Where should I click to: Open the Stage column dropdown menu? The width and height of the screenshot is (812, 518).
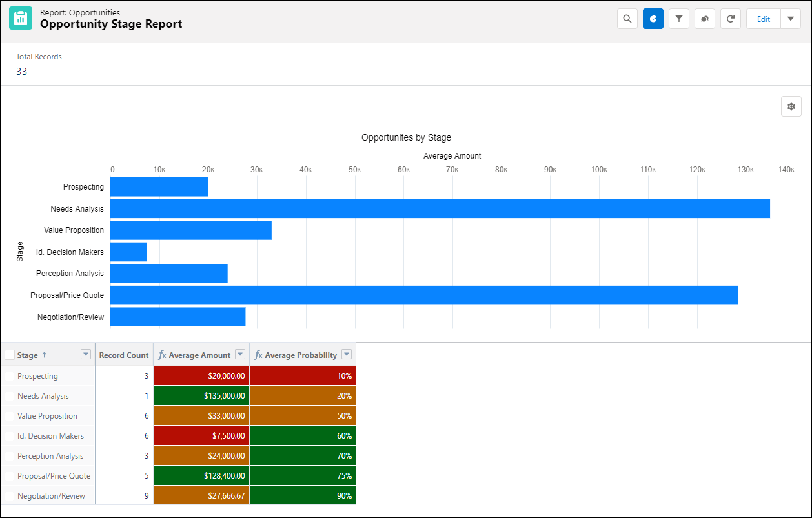pos(85,354)
